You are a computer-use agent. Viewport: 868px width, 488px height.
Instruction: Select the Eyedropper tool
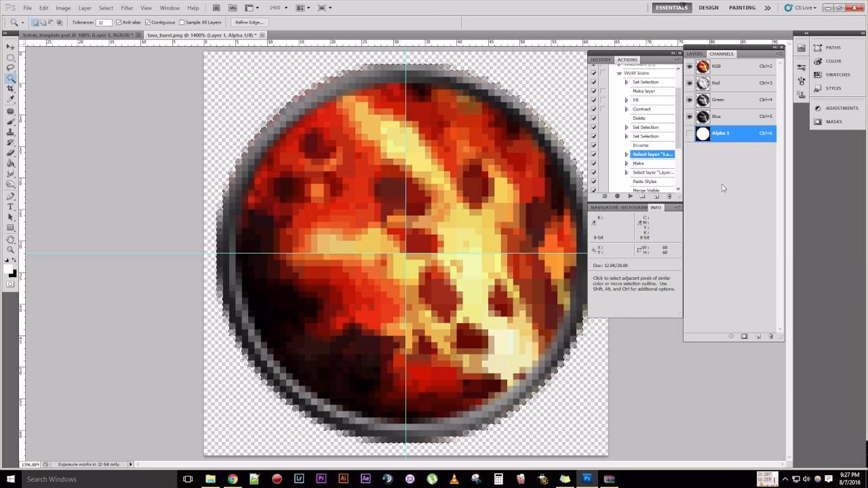tap(9, 98)
